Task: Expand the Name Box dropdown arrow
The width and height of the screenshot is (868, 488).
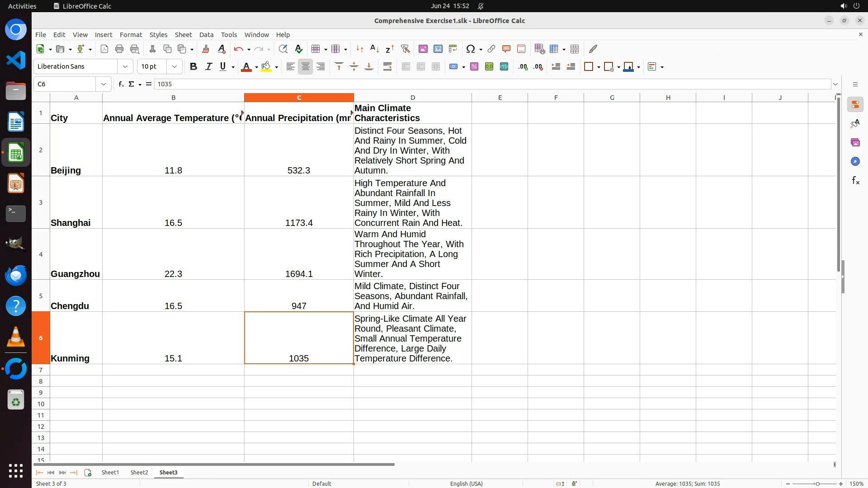Action: [x=104, y=84]
